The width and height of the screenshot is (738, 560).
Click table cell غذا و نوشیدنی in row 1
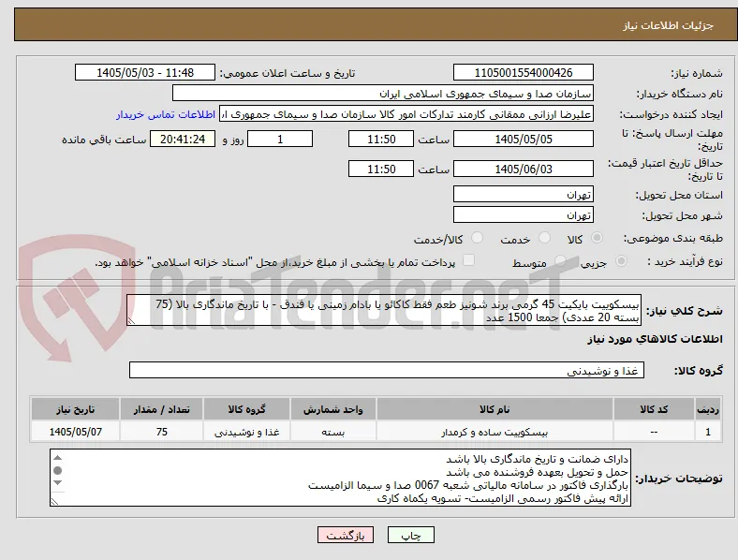pyautogui.click(x=246, y=432)
